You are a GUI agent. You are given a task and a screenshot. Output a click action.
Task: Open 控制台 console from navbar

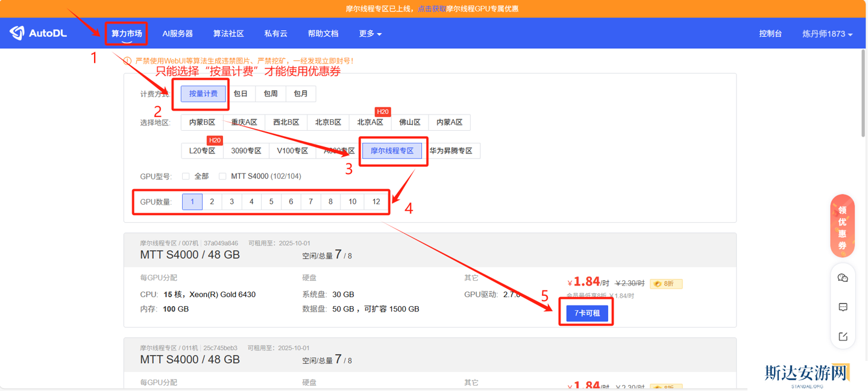(x=770, y=34)
